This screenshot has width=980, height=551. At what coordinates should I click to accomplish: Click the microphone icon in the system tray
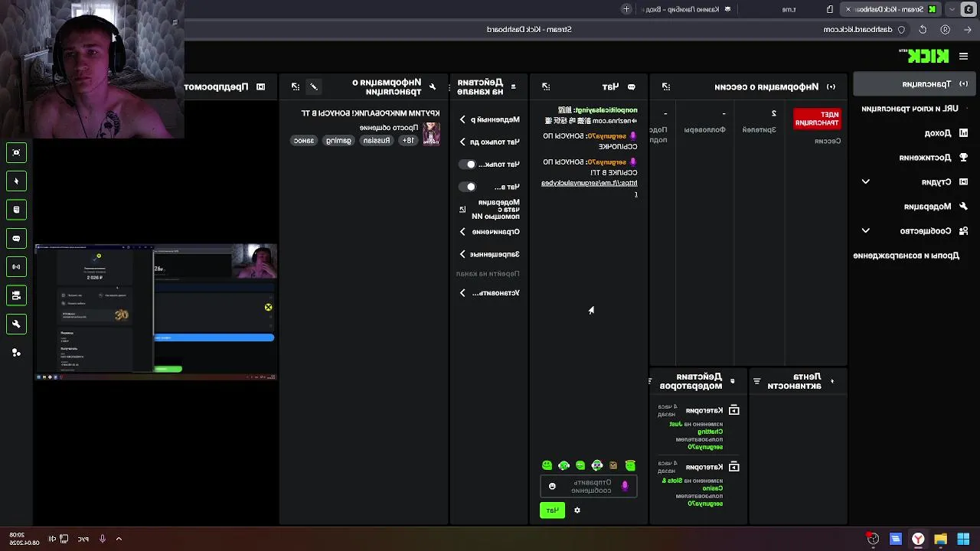point(102,539)
